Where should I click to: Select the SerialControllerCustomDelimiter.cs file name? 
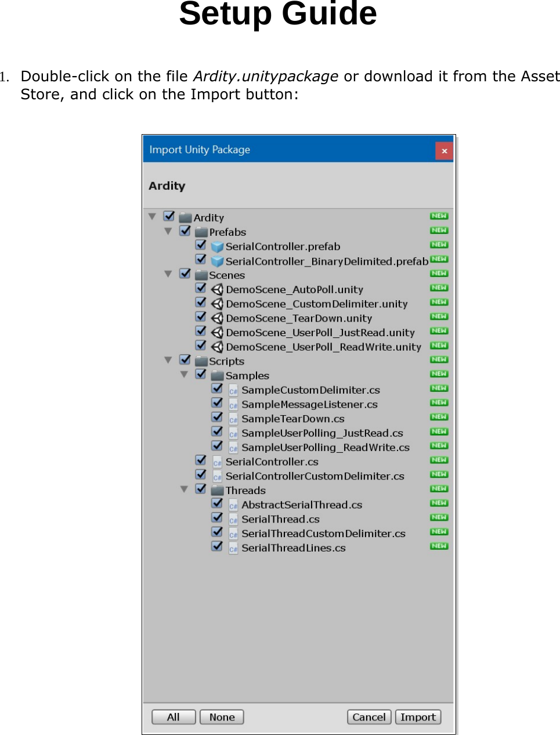[315, 476]
